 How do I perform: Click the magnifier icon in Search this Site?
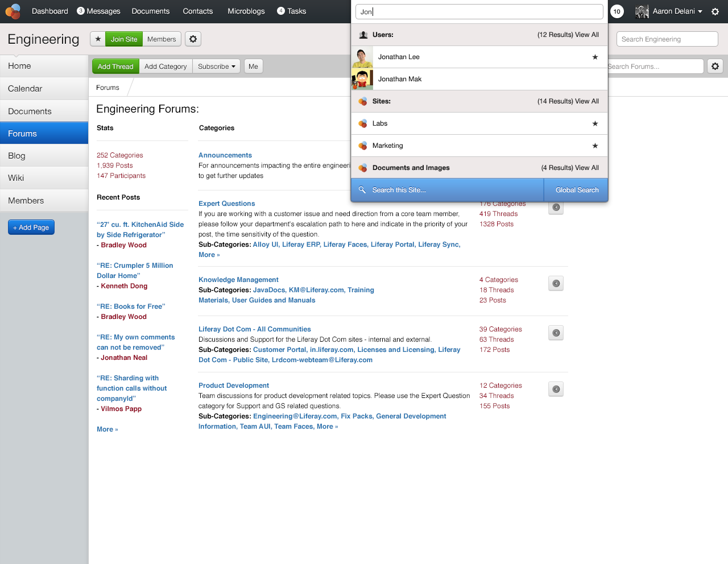[x=362, y=190]
